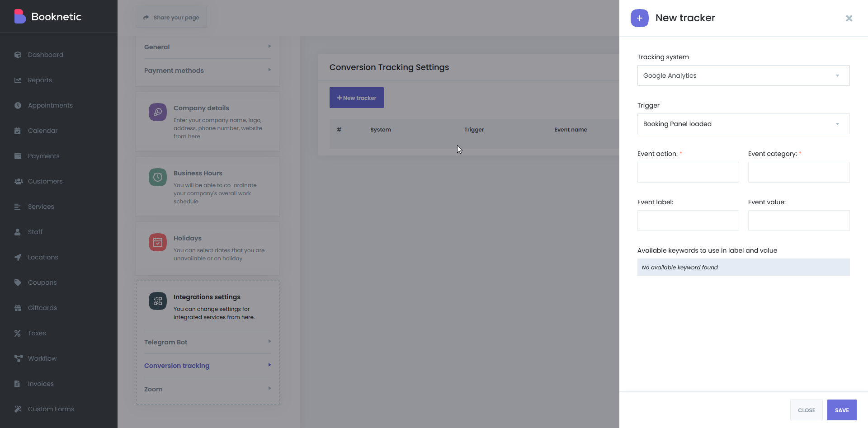868x428 pixels.
Task: Select the Holidays calendar icon
Action: coord(157,242)
